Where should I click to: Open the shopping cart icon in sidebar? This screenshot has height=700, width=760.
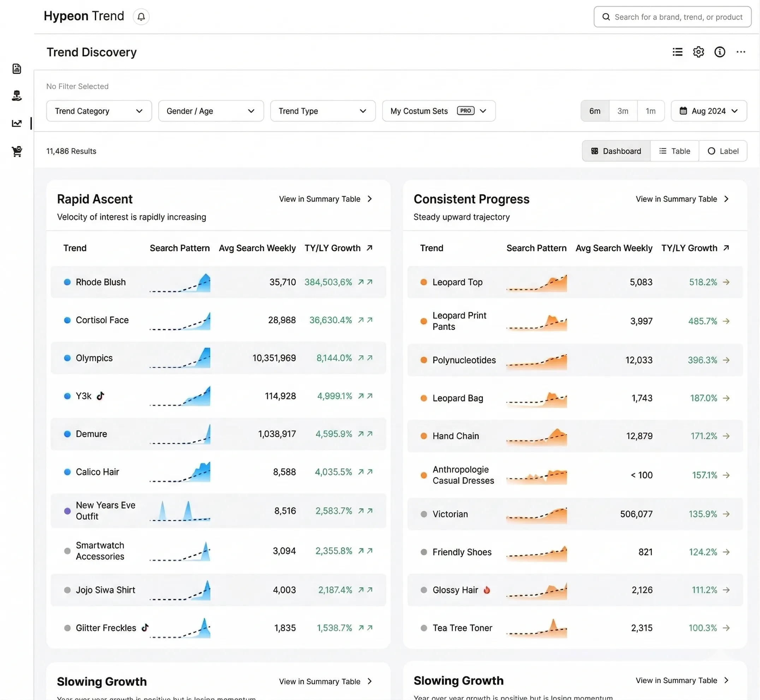(17, 151)
